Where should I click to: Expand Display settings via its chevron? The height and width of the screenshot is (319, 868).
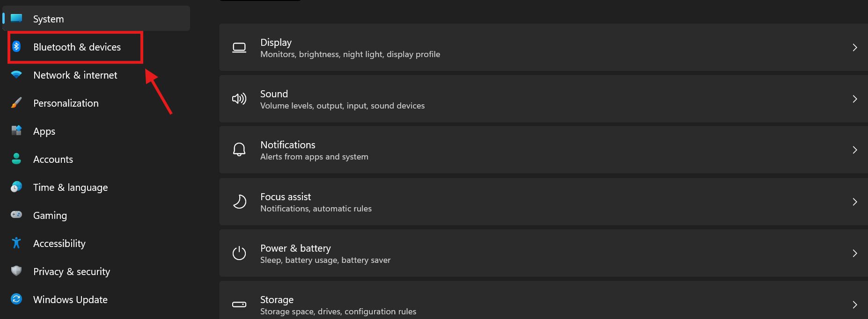pos(855,48)
